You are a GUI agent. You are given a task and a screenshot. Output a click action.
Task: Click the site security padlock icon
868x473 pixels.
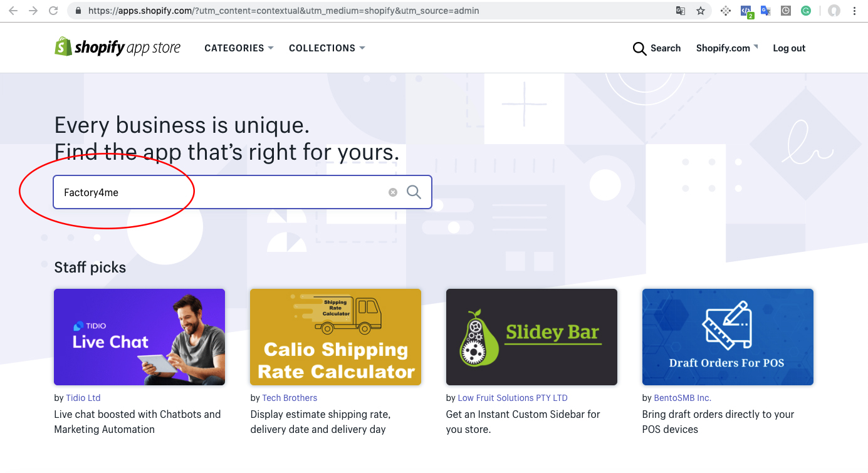click(78, 11)
